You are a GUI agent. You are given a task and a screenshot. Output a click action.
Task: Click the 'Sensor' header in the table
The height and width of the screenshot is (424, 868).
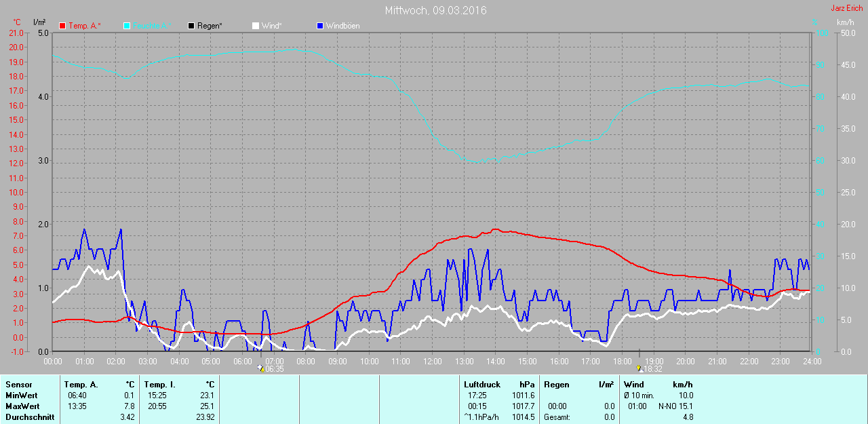coord(18,385)
